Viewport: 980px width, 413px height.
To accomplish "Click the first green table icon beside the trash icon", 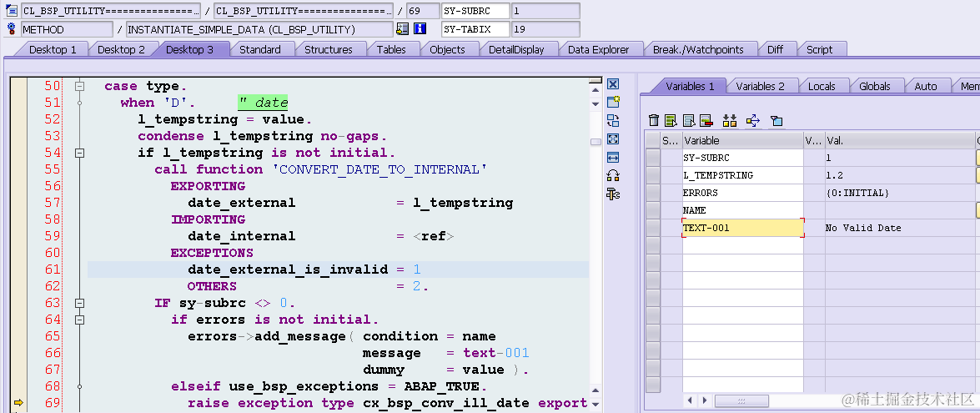I will [x=671, y=121].
